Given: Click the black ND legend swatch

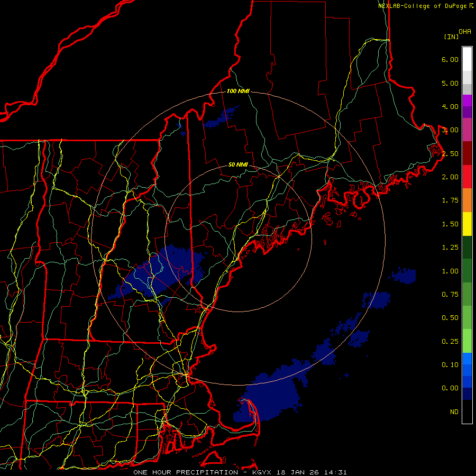Looking at the screenshot, I should click(x=467, y=411).
